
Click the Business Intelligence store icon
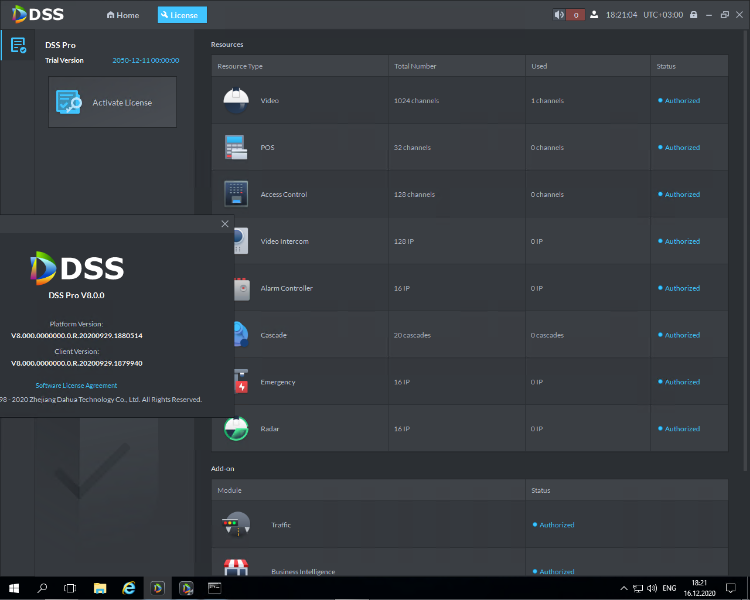[x=236, y=567]
